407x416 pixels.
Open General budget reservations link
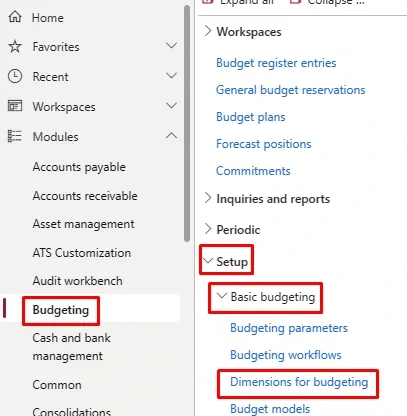[x=291, y=90]
